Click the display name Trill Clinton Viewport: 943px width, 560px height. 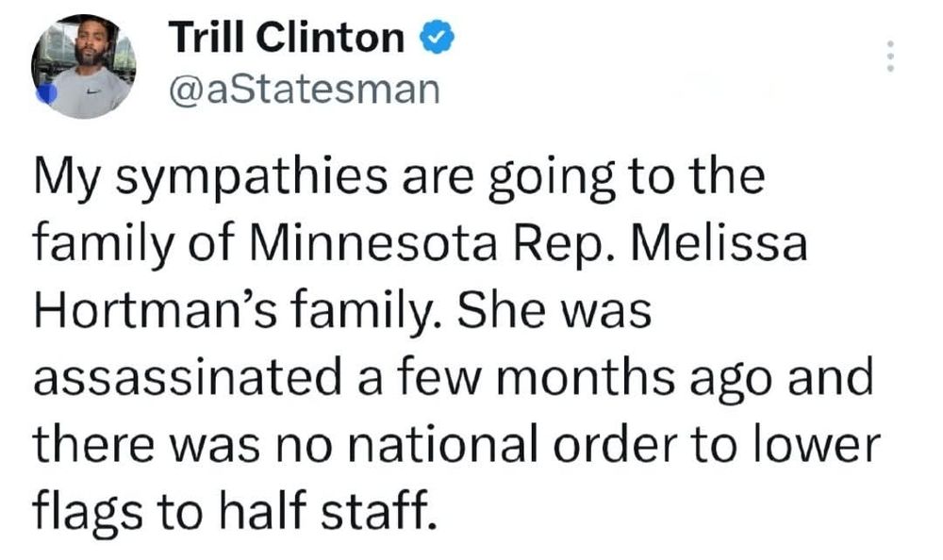288,38
